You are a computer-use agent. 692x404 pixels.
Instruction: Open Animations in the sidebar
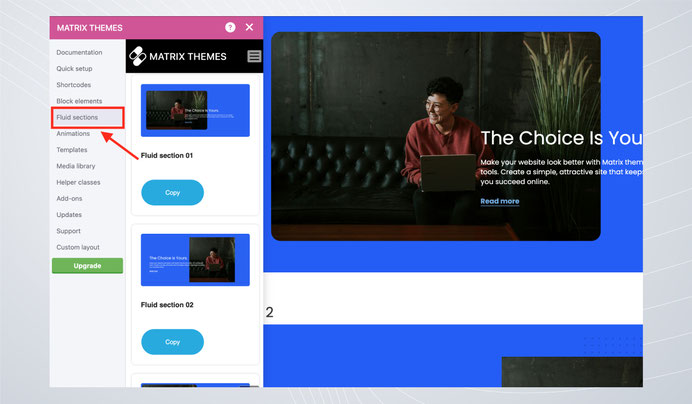coord(73,133)
